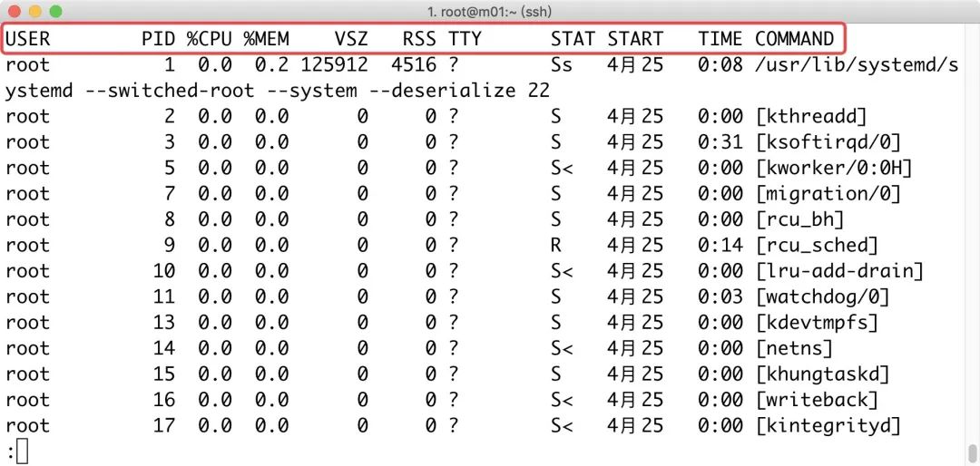The image size is (980, 466).
Task: Click the S< status of kworker/0:0H
Action: point(562,168)
